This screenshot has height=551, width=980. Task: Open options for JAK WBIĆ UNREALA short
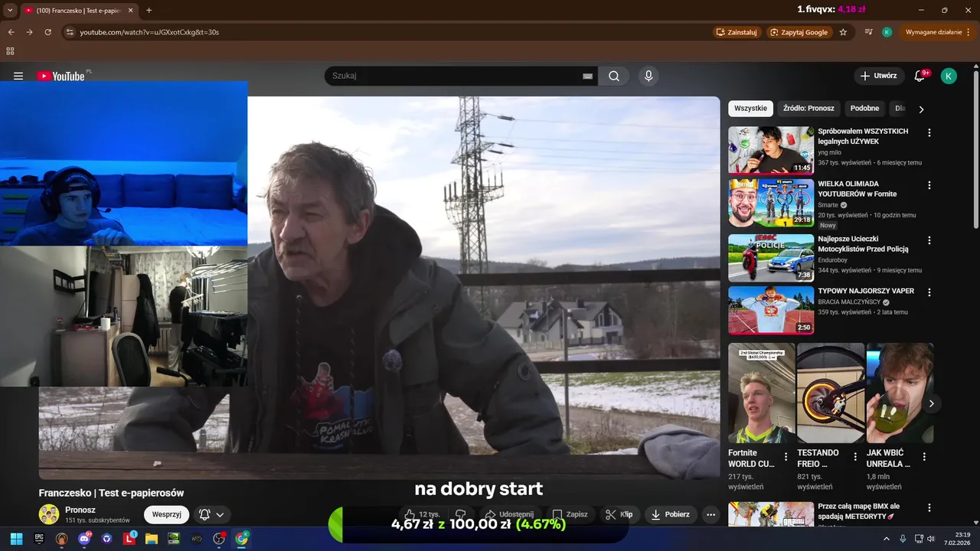(924, 457)
